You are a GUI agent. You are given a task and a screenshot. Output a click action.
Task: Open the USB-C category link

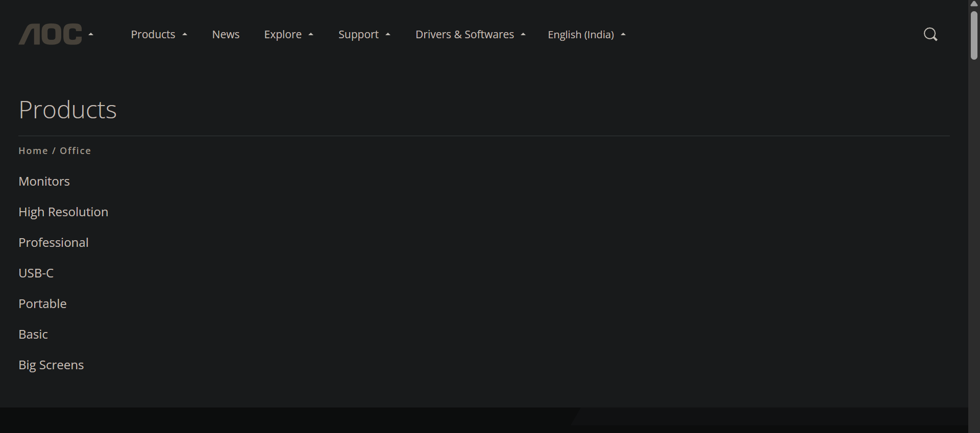click(36, 273)
